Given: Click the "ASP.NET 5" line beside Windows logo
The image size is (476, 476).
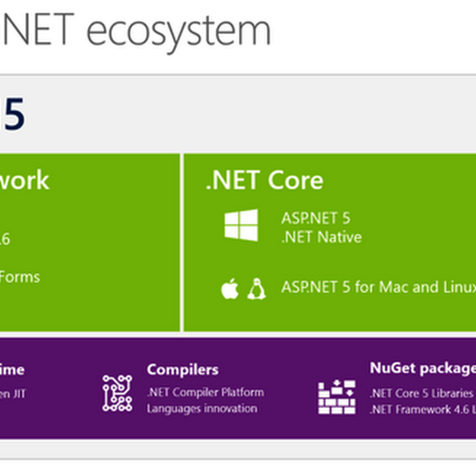Looking at the screenshot, I should click(x=316, y=218).
